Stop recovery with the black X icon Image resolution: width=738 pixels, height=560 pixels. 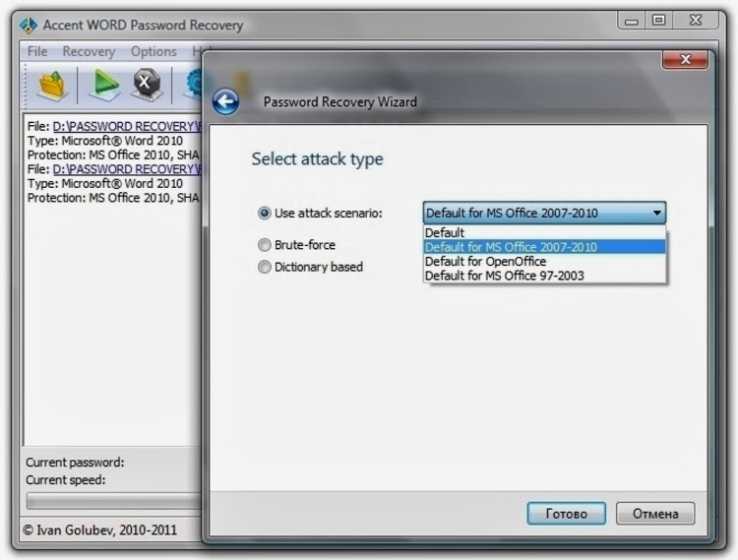coord(147,85)
